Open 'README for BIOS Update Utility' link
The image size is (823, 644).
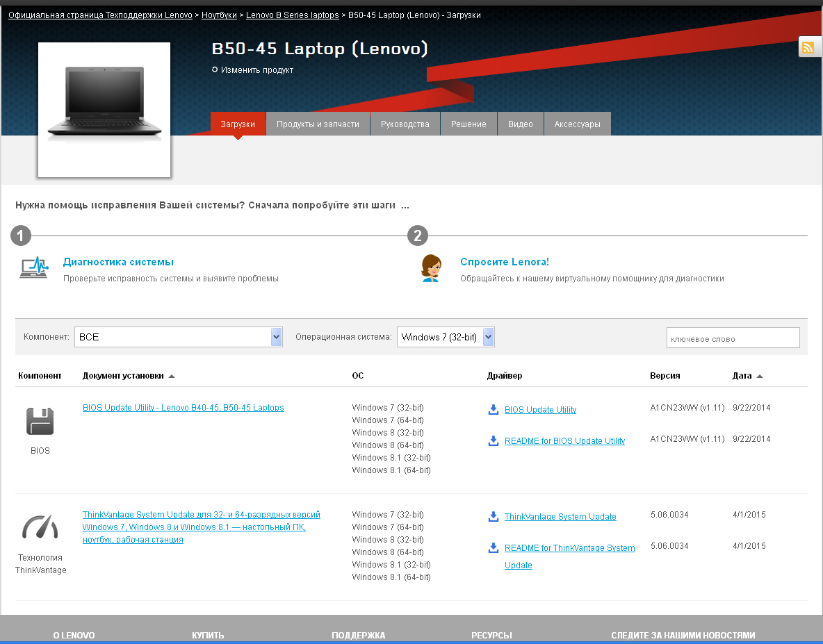pyautogui.click(x=564, y=441)
